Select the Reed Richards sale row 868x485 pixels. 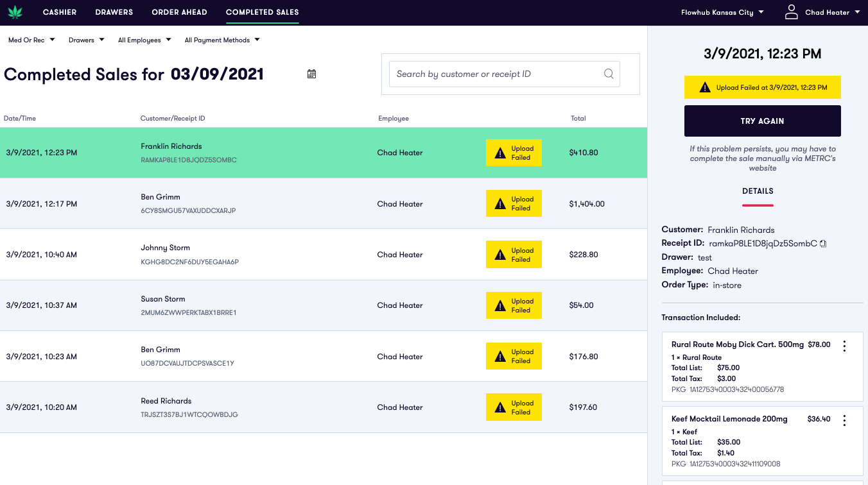coord(324,407)
